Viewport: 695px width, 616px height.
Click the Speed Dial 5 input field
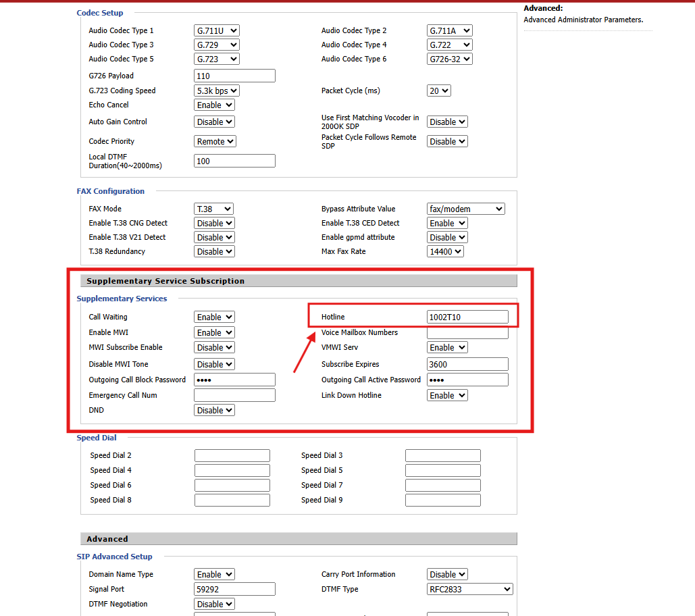click(443, 470)
